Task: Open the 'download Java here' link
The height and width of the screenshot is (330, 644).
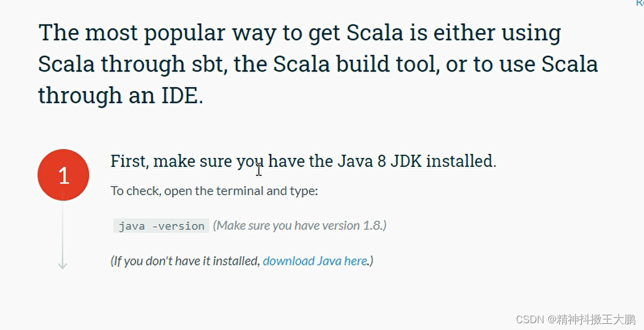Action: click(314, 261)
